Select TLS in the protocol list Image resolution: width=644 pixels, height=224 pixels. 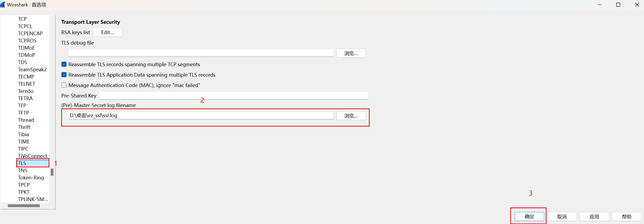click(x=22, y=163)
